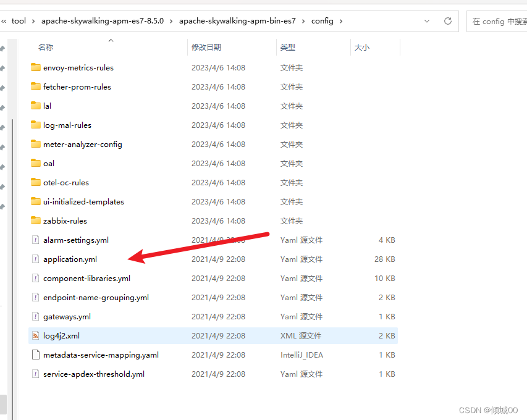
Task: Select the endpoint-name-grouping.yml file name
Action: click(x=96, y=297)
